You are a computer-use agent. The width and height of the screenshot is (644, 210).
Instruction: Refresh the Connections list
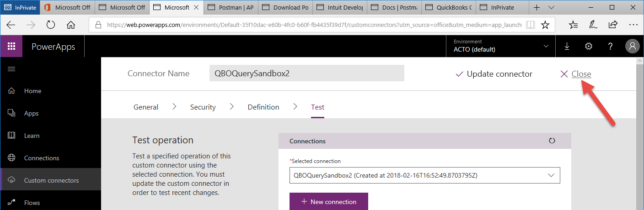[552, 141]
